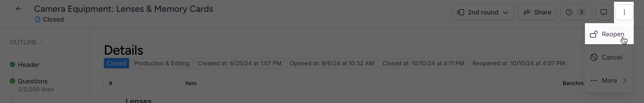Click the green check beside Questions
Image resolution: width=644 pixels, height=103 pixels.
13,81
